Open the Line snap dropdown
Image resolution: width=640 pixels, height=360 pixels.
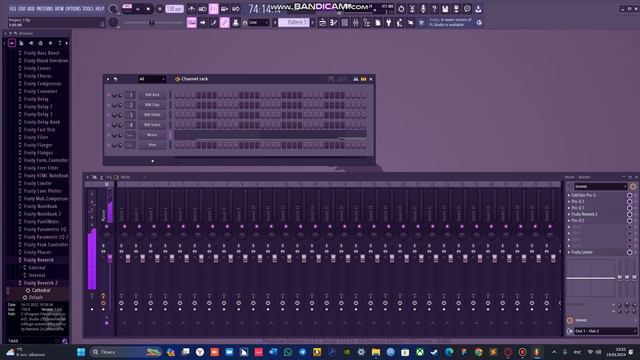pyautogui.click(x=259, y=23)
